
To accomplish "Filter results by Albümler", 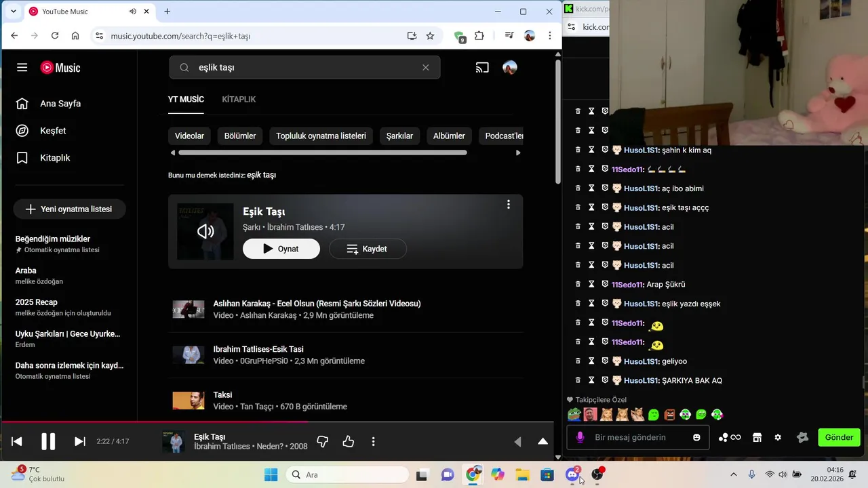I will pos(449,136).
